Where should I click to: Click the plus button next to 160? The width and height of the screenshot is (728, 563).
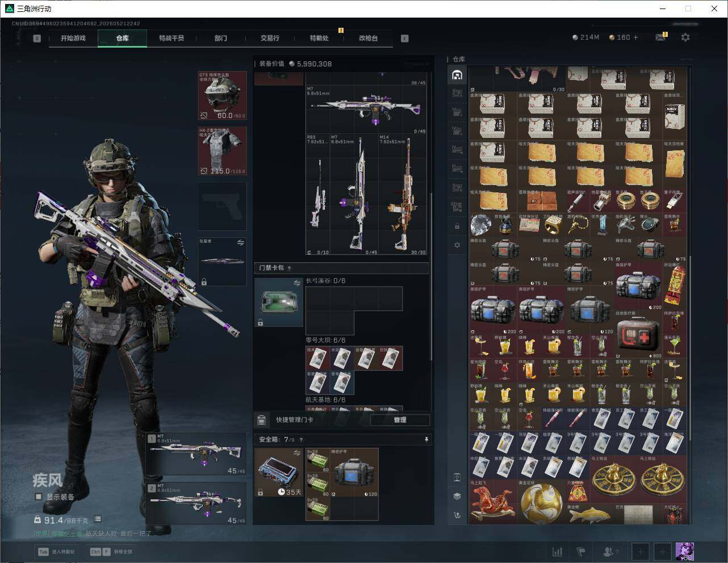(x=635, y=37)
